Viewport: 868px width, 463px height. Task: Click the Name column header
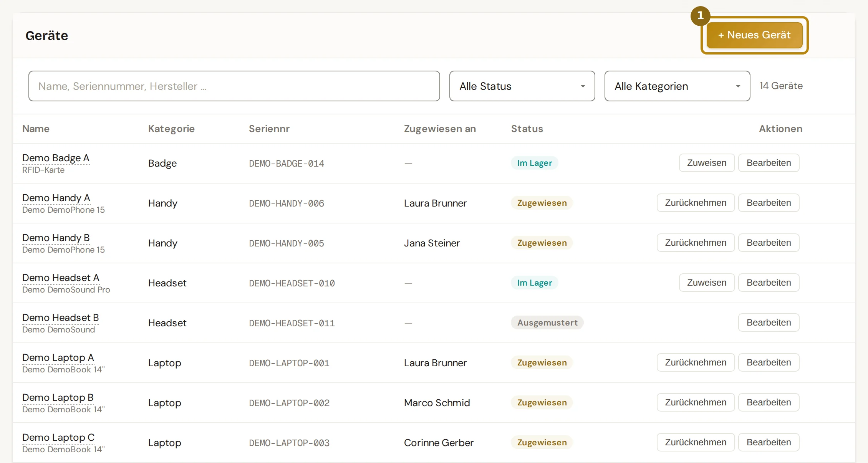click(x=36, y=129)
